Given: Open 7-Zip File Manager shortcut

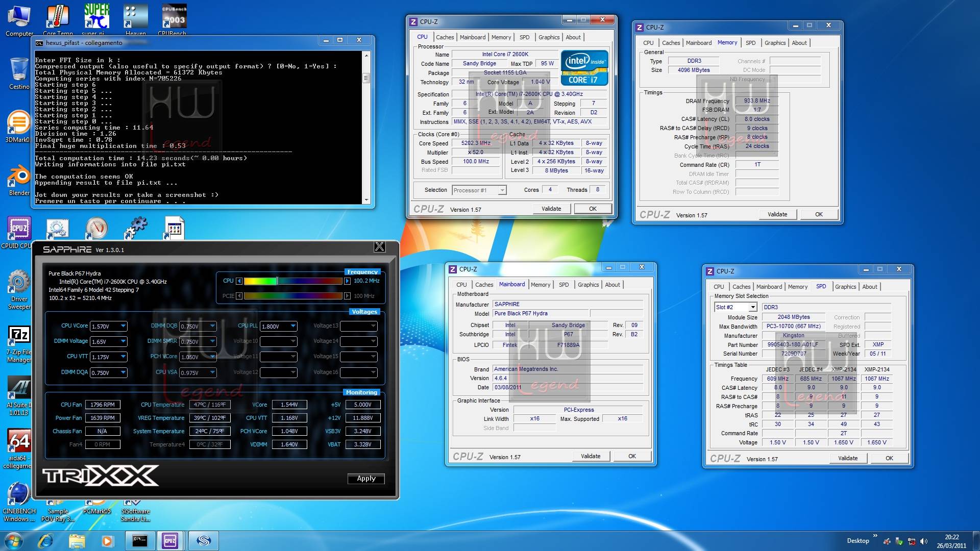Looking at the screenshot, I should (19, 344).
